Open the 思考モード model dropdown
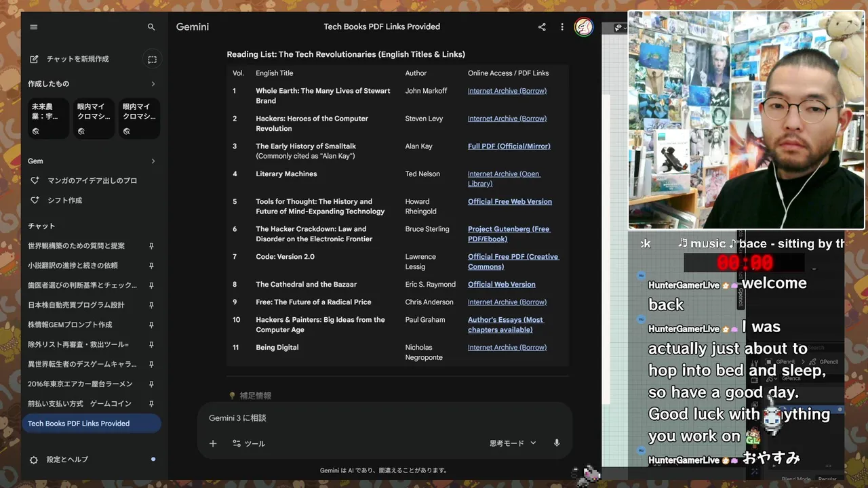 513,443
